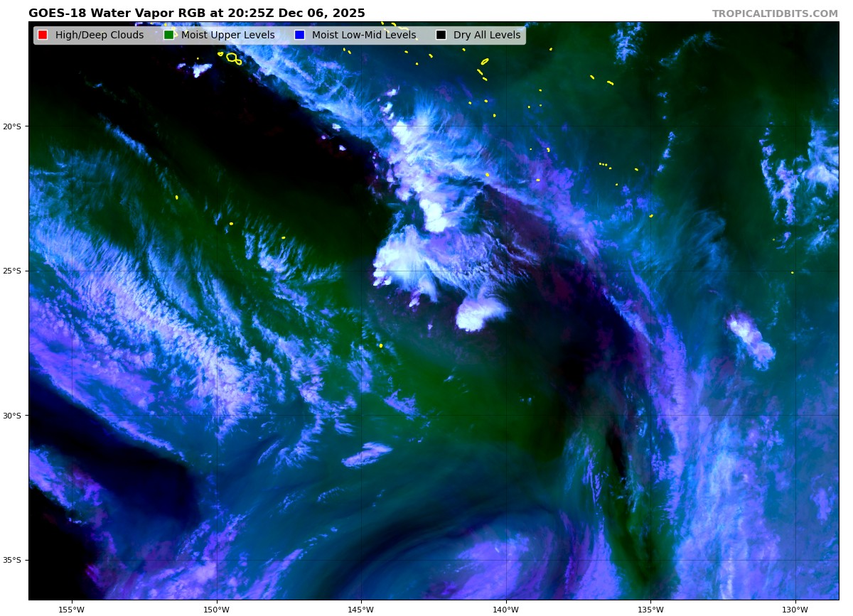Screen dimensions: 853x616
Task: Click the black Dry All Levels swatch
Action: (441, 36)
